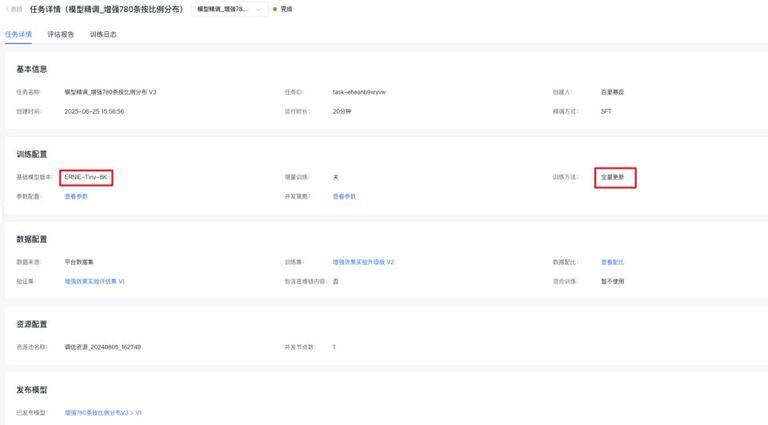768x425 pixels.
Task: Click the SFT fine-tuning method value
Action: point(606,111)
